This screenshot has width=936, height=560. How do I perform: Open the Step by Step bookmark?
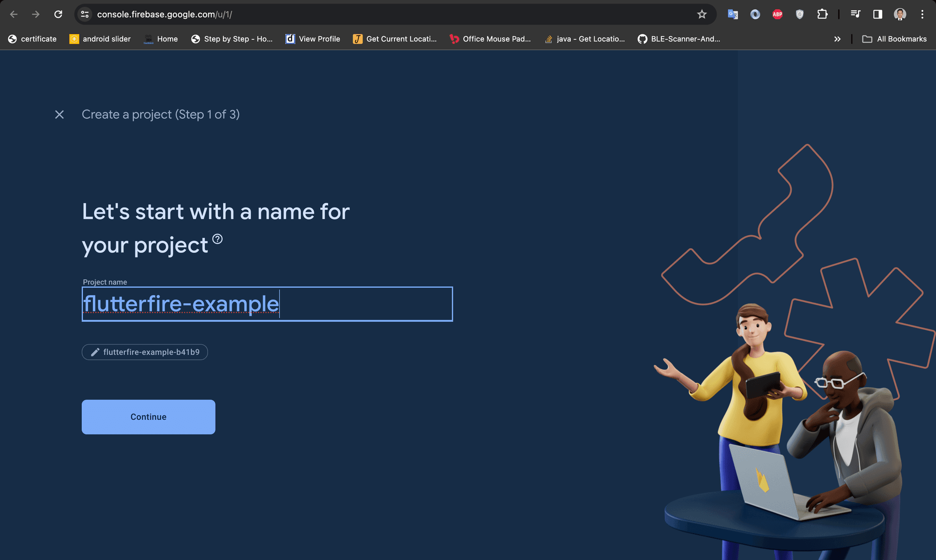232,39
